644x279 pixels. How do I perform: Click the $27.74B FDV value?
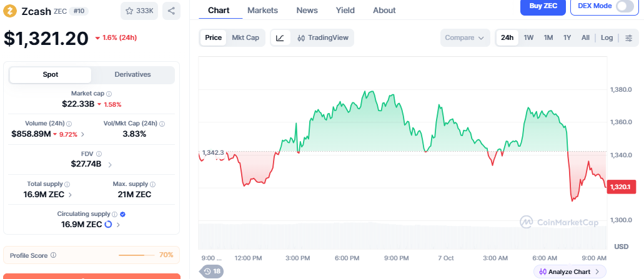[86, 164]
